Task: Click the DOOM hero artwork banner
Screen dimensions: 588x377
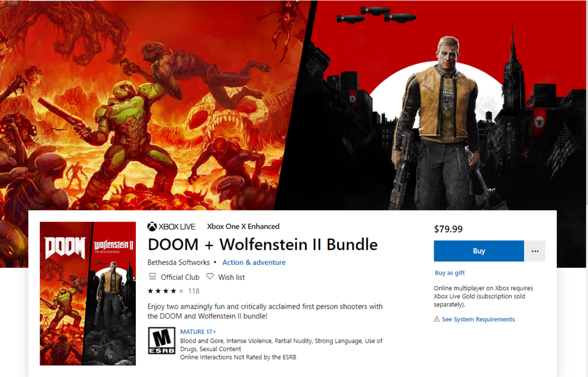Action: (150, 105)
